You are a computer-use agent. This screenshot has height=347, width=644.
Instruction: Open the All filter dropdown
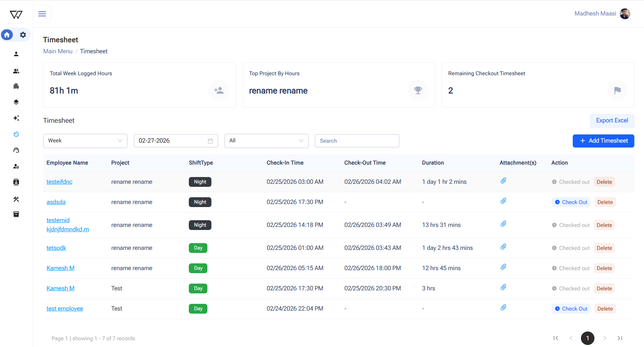click(266, 141)
